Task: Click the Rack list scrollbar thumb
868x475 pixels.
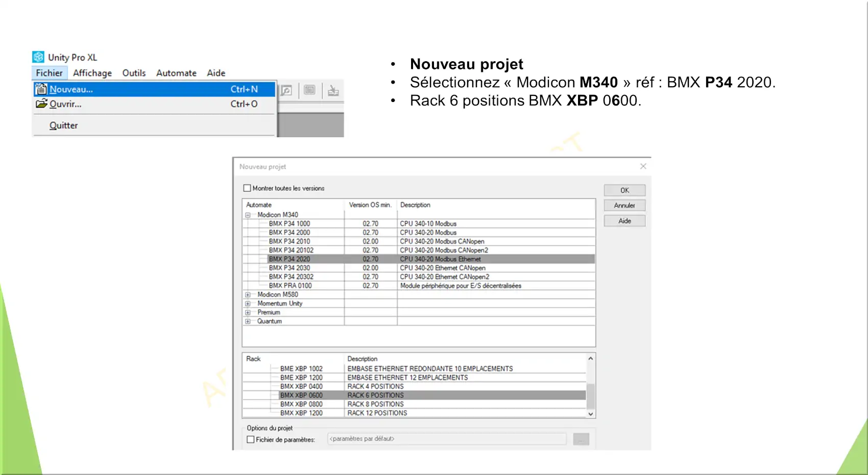Action: pyautogui.click(x=590, y=396)
